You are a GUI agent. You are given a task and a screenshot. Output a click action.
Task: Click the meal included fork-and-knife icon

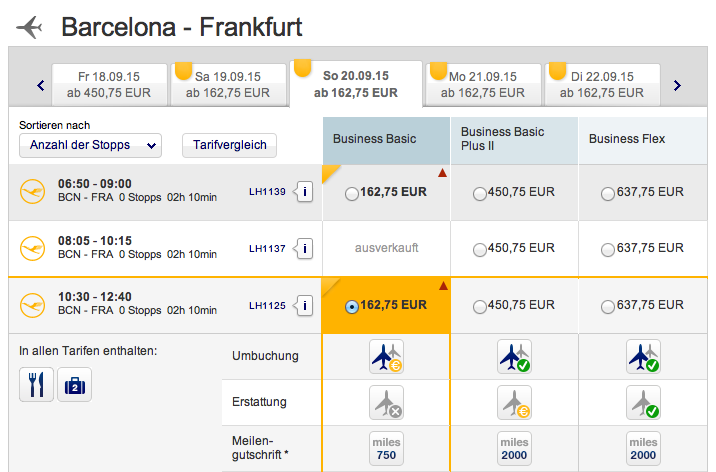37,384
